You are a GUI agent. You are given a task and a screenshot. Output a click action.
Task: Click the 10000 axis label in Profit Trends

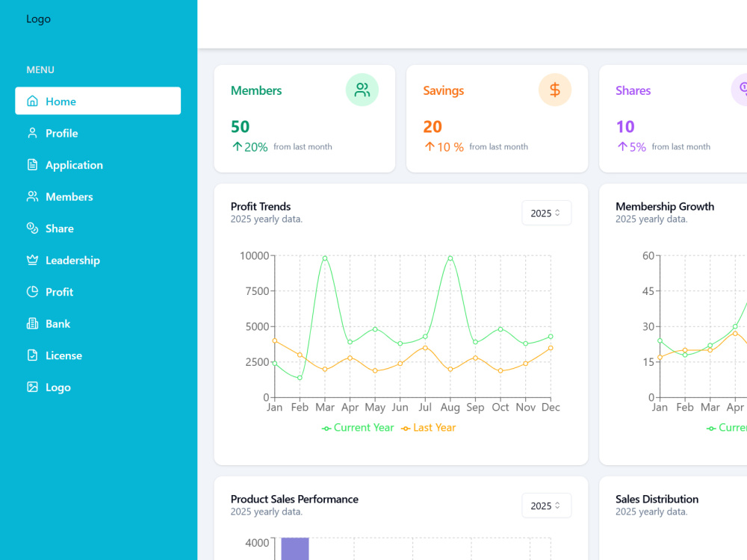255,255
